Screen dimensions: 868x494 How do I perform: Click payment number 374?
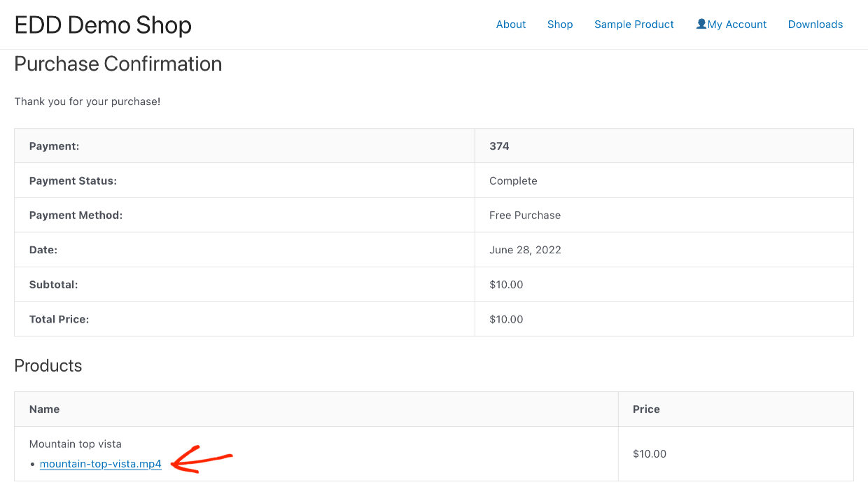pyautogui.click(x=499, y=146)
